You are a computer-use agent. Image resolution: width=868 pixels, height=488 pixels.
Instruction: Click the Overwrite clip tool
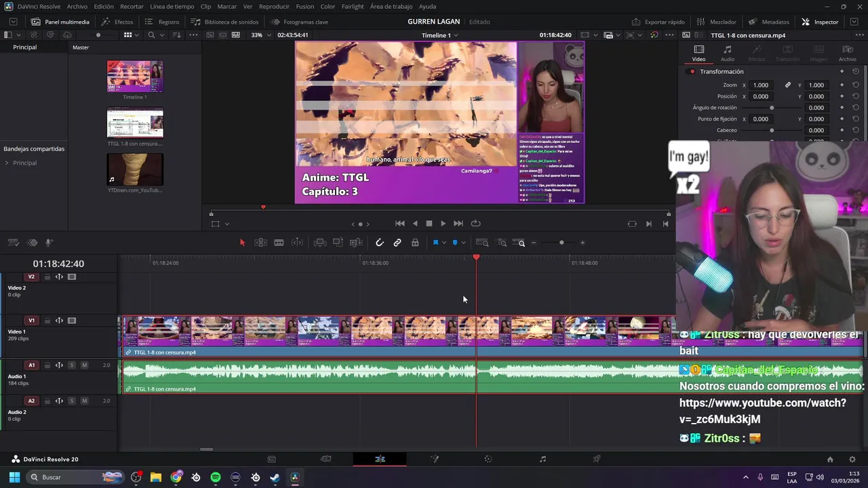(338, 243)
